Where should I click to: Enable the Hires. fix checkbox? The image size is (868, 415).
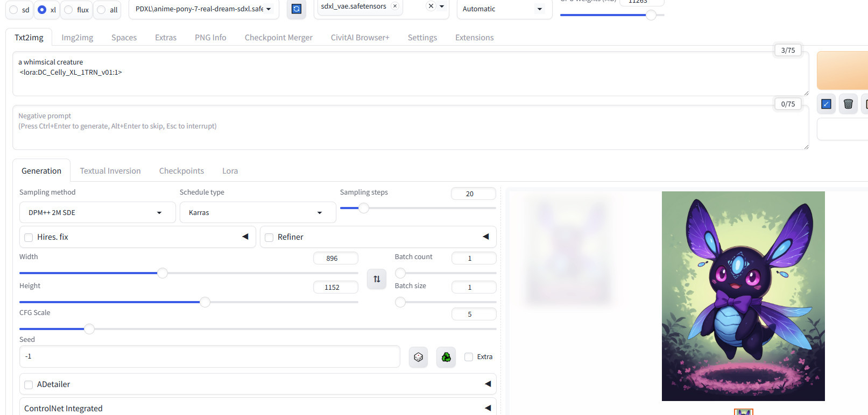coord(29,237)
